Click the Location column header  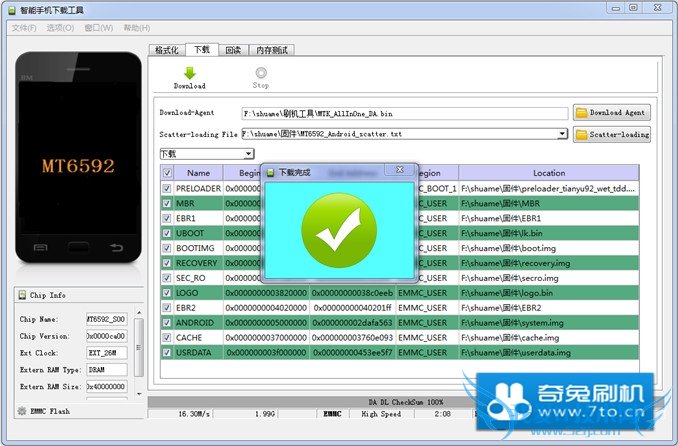click(548, 173)
